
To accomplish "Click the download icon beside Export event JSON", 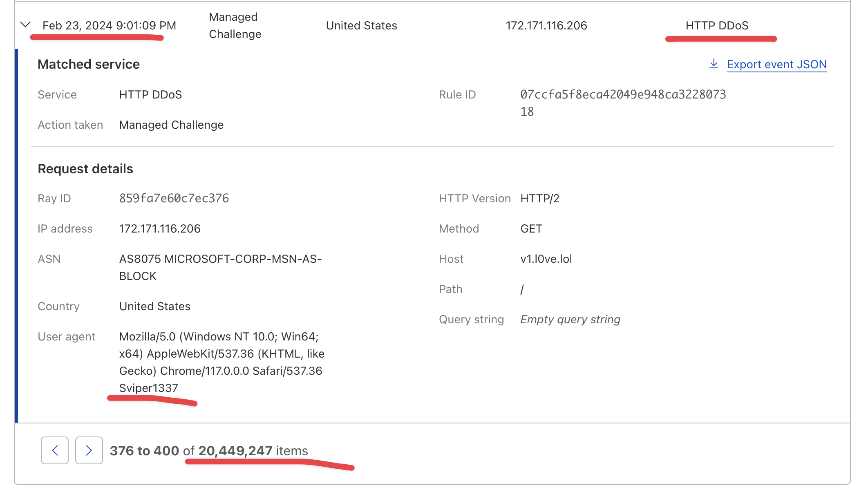I will tap(714, 64).
